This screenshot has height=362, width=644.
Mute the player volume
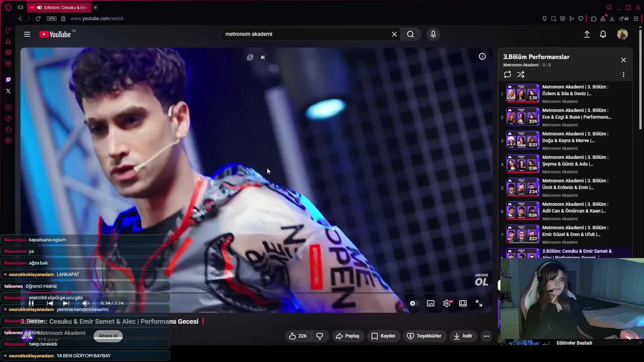pyautogui.click(x=86, y=303)
